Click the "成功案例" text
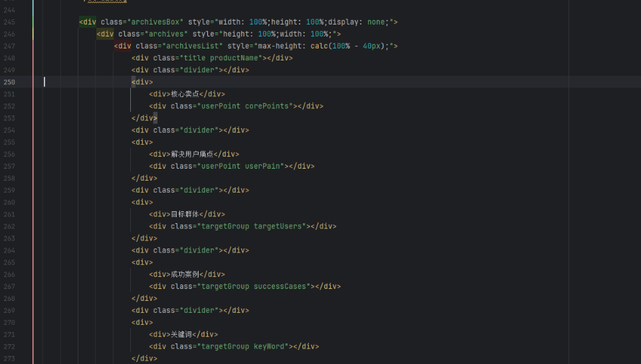The width and height of the screenshot is (641, 364). point(185,274)
